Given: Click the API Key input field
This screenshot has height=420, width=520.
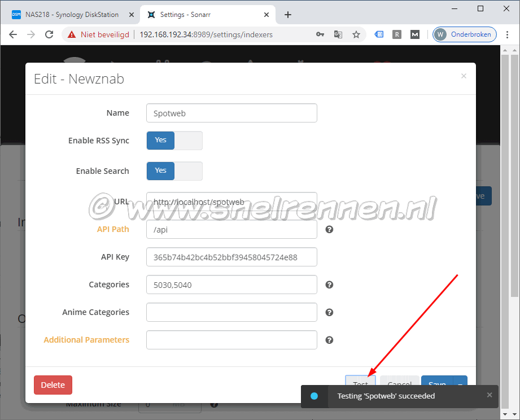Looking at the screenshot, I should coord(231,257).
